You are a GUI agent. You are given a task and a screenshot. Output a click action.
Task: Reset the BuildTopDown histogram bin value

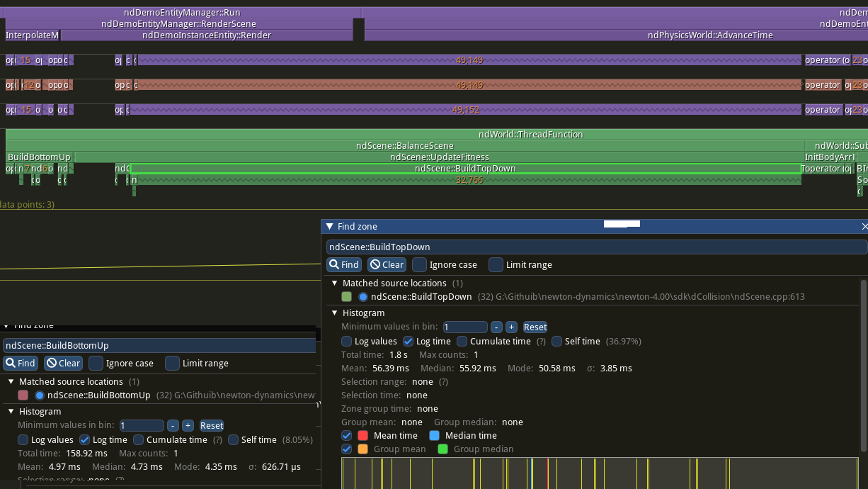click(x=535, y=327)
